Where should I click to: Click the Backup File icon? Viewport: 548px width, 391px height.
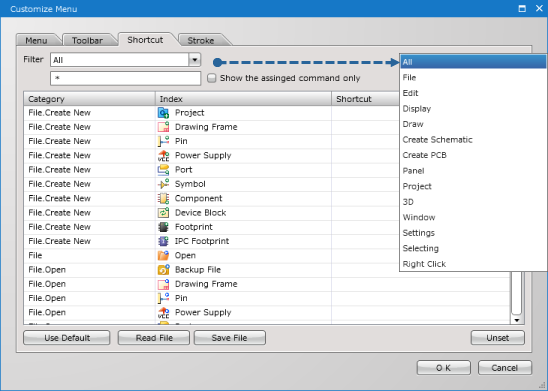163,270
